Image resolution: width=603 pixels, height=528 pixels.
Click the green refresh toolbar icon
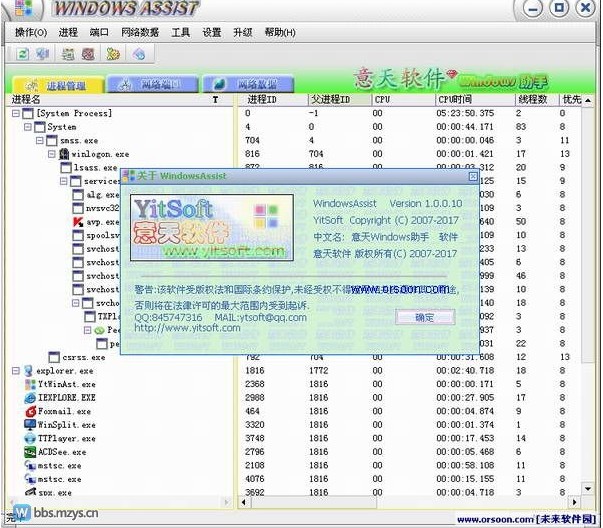point(22,53)
